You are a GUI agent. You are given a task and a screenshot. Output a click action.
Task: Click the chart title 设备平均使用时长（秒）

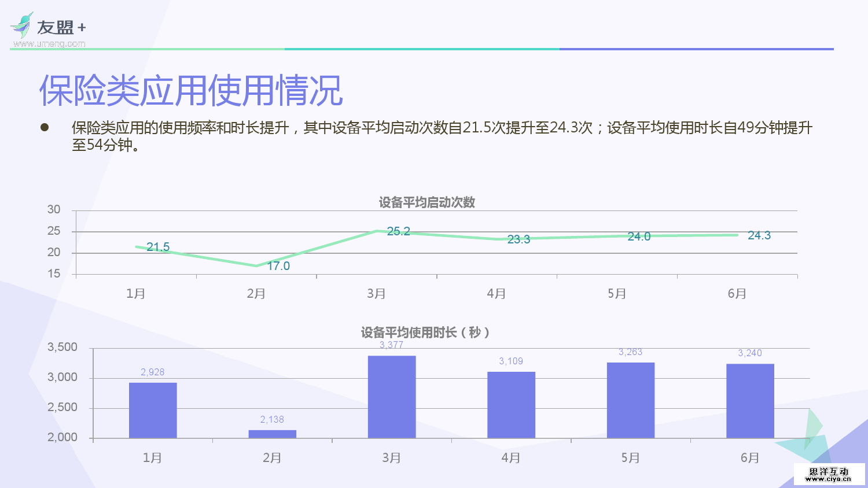(x=425, y=333)
